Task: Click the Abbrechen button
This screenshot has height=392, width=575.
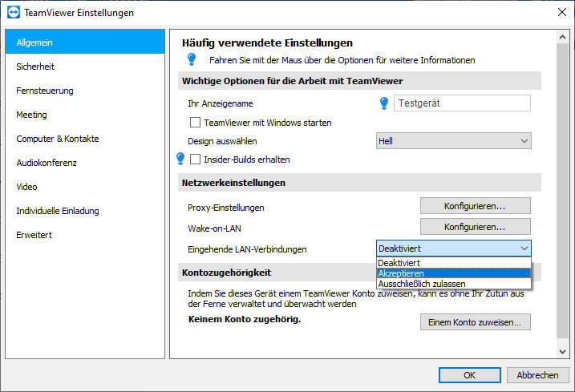Action: click(x=537, y=375)
